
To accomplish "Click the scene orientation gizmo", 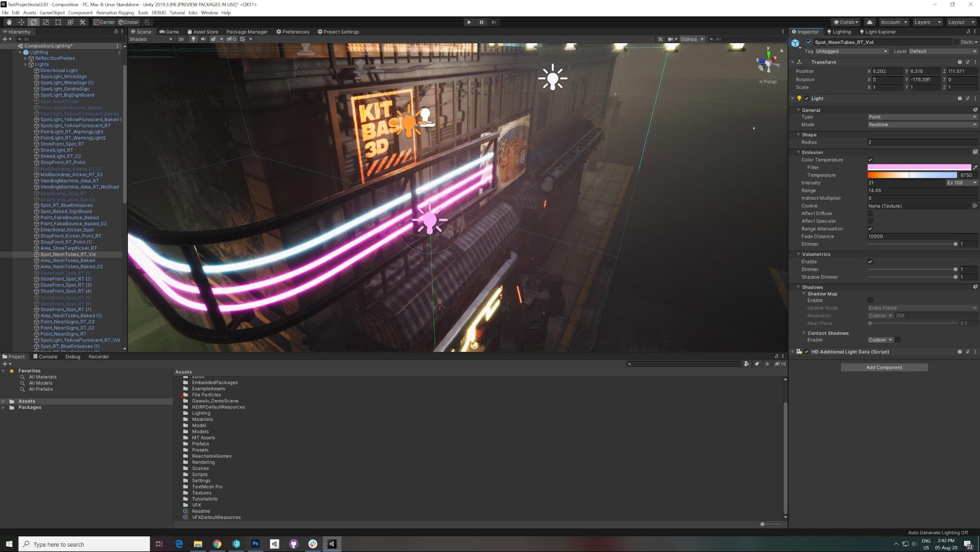I will pos(768,63).
